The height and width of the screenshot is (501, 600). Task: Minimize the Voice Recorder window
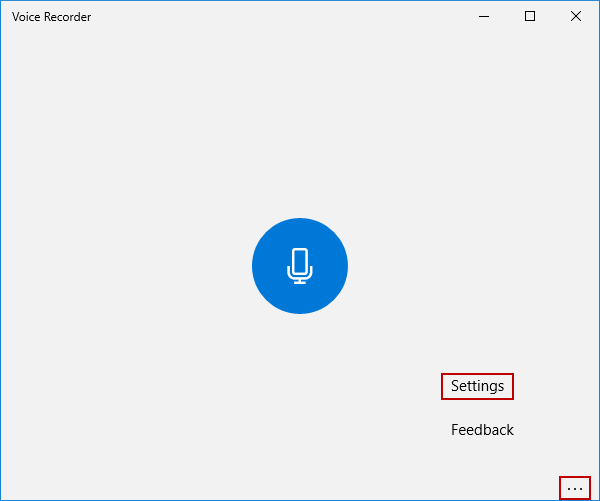tap(484, 16)
